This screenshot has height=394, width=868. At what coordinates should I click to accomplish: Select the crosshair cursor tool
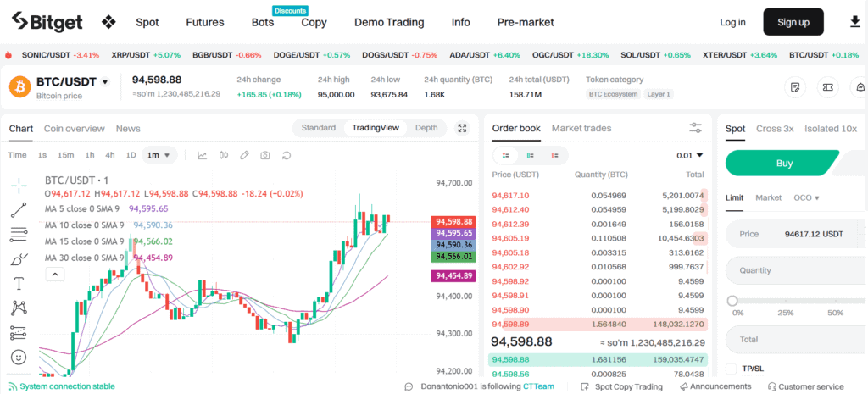19,186
